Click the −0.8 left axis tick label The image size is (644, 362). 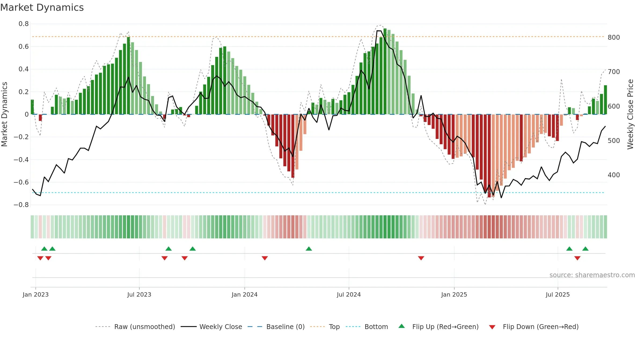[x=21, y=205]
